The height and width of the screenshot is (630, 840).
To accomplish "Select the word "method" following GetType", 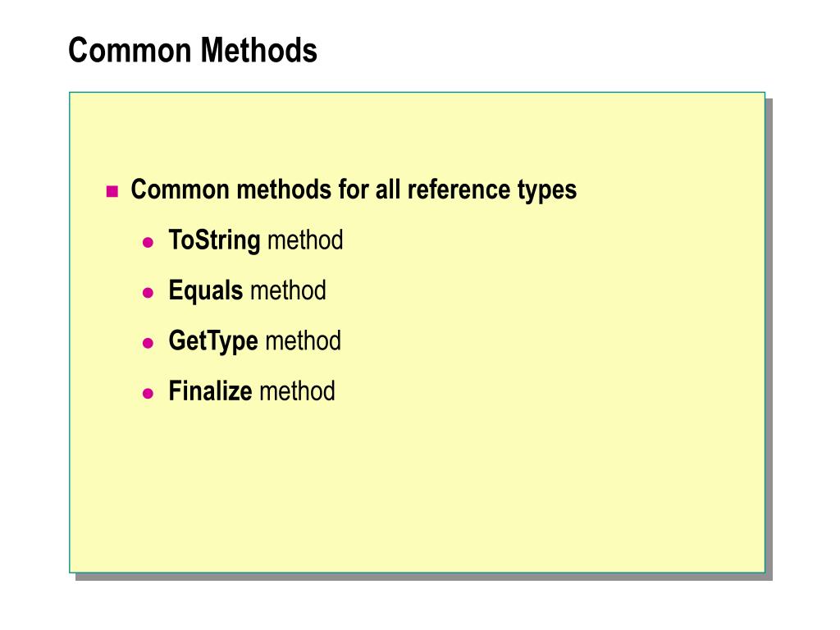I will [304, 340].
